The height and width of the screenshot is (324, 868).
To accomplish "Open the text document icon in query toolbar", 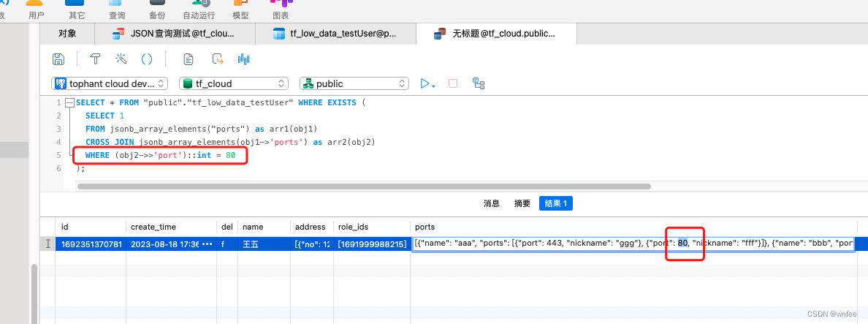I will [x=189, y=59].
